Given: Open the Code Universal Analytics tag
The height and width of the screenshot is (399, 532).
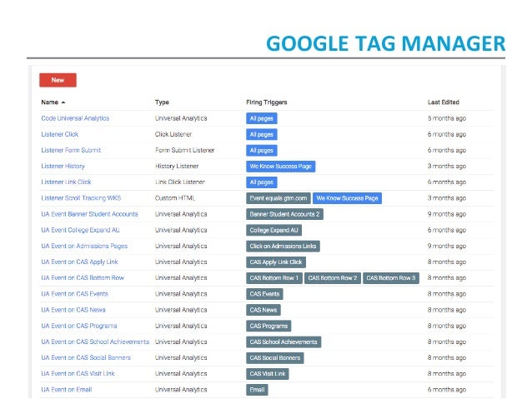Looking at the screenshot, I should click(x=75, y=118).
